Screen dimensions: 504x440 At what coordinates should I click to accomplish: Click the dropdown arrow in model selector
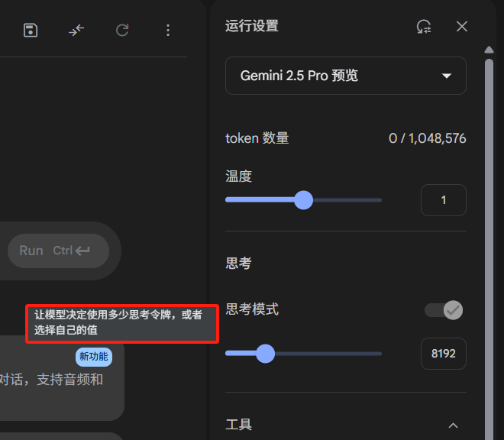[447, 76]
